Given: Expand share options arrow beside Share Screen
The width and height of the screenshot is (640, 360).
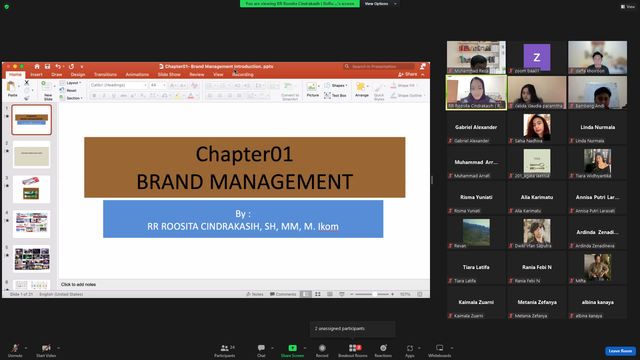Looking at the screenshot, I should point(305,348).
